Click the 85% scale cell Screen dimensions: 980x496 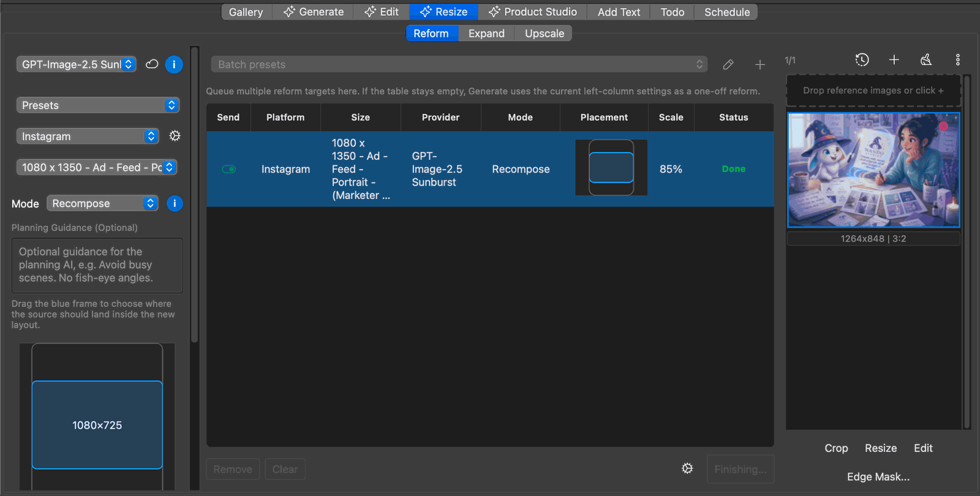tap(671, 169)
